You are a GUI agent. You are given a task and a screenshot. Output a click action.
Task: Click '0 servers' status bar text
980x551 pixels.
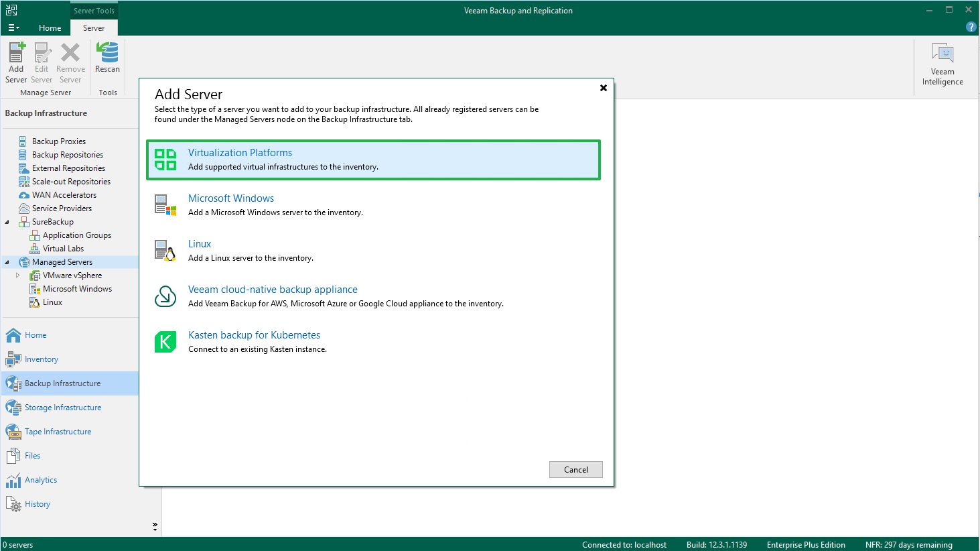tap(18, 545)
